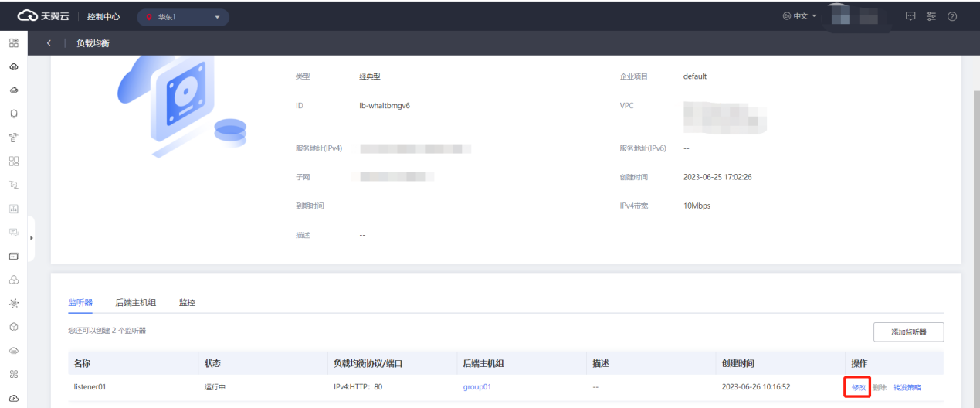Viewport: 980px width, 408px height.
Task: Click the bar chart icon in sidebar
Action: point(13,209)
